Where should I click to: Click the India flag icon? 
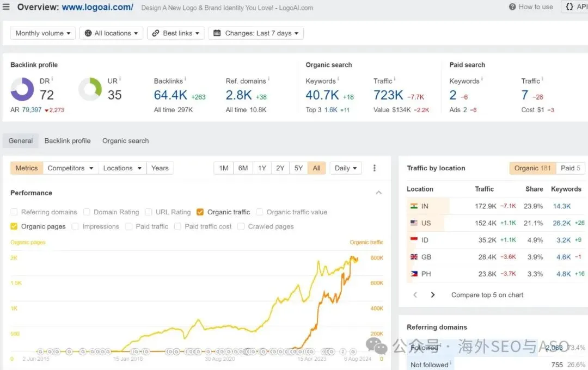(x=414, y=206)
